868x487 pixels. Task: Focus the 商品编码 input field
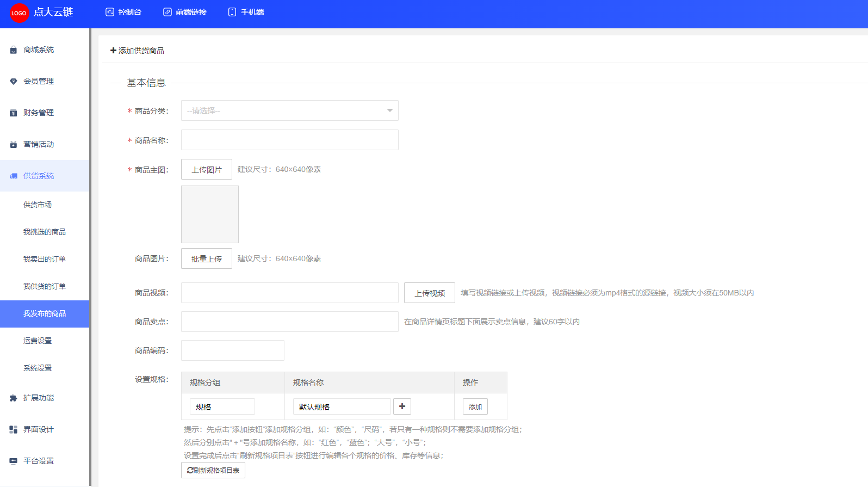tap(233, 350)
